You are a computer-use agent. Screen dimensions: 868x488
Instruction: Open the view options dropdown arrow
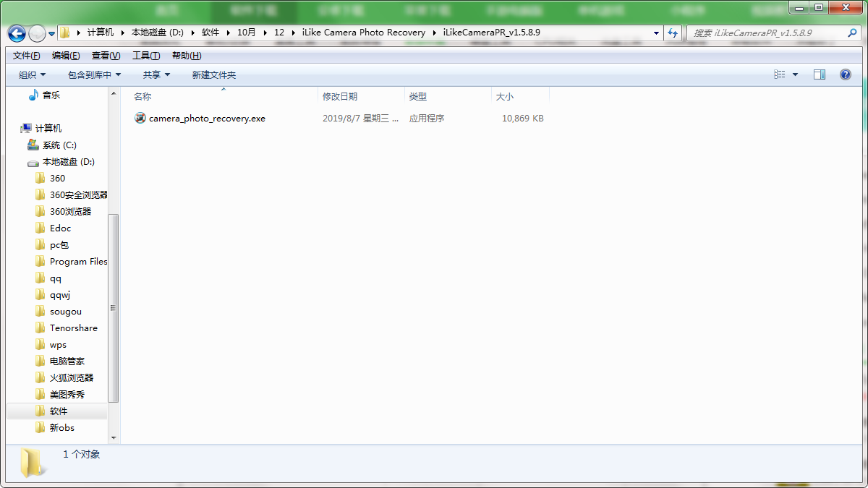point(795,74)
